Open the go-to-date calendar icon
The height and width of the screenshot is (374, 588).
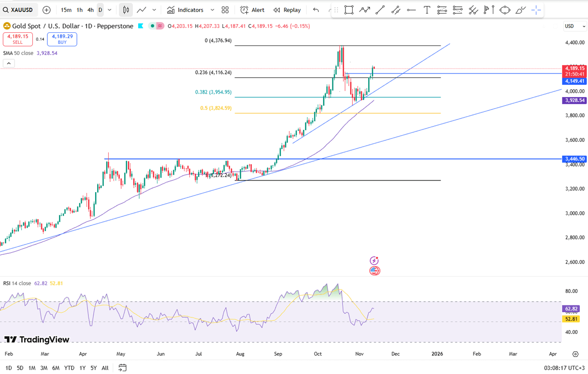pyautogui.click(x=122, y=368)
